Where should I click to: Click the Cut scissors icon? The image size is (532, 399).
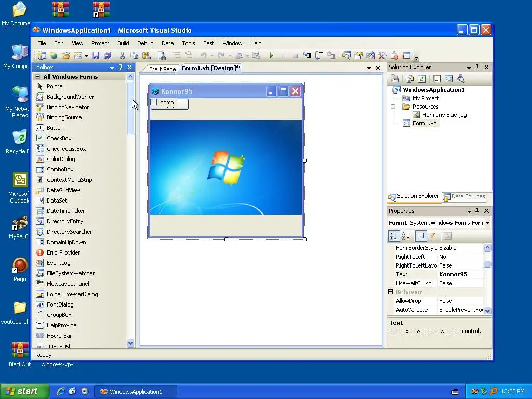(x=122, y=55)
